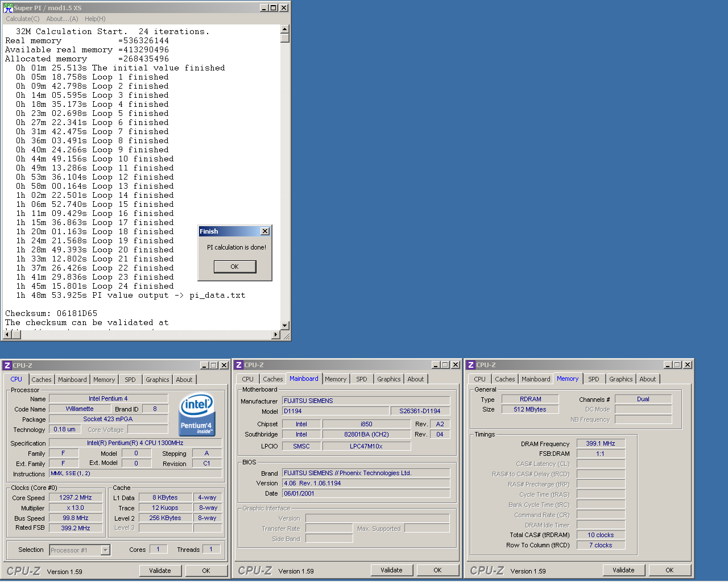Select SPD tab in the Mainboard window
This screenshot has height=582, width=728.
click(362, 379)
